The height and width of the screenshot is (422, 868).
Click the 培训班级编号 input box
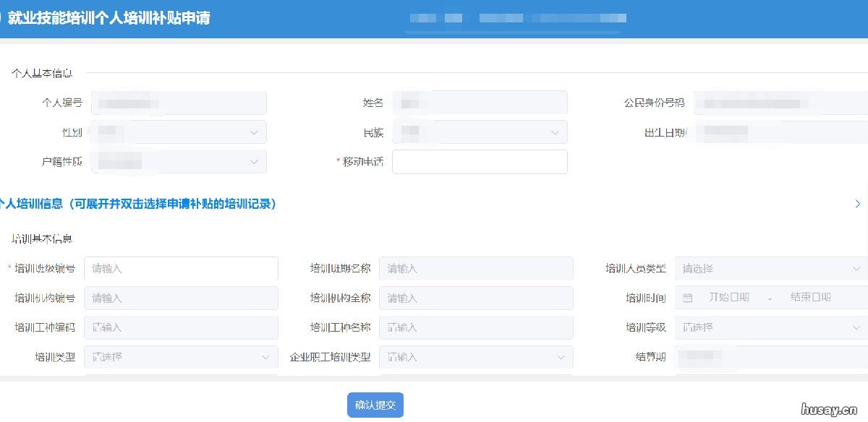click(181, 268)
